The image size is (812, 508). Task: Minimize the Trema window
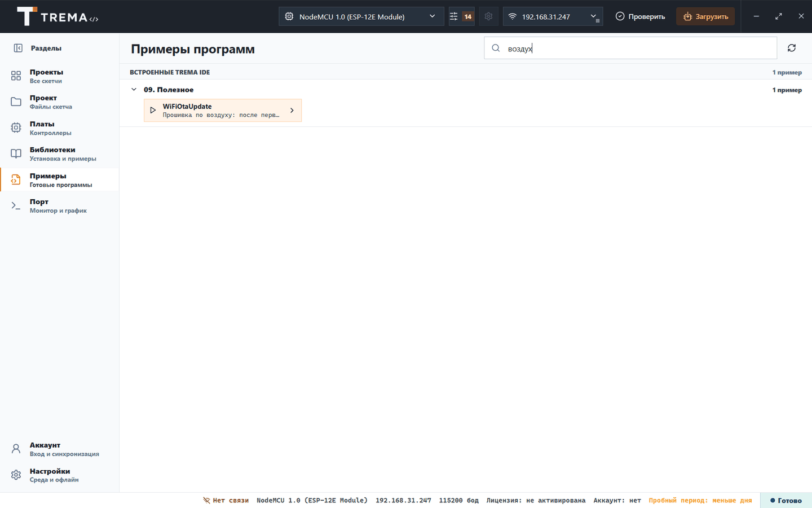[756, 16]
